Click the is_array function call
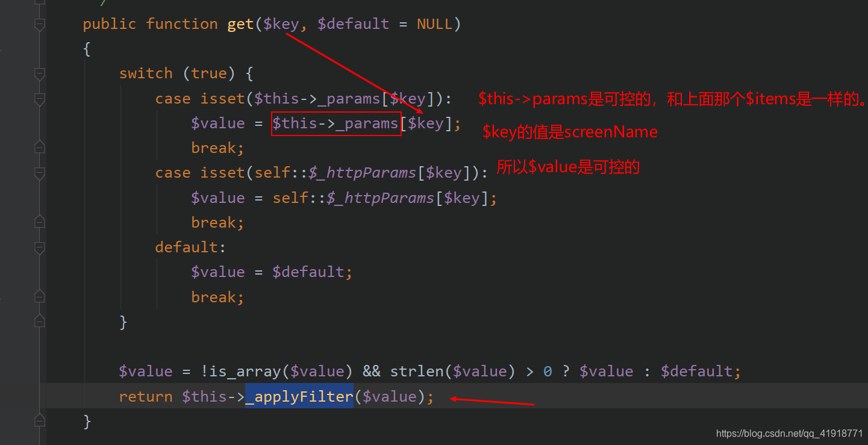Viewport: 868px width, 445px height. (x=245, y=372)
